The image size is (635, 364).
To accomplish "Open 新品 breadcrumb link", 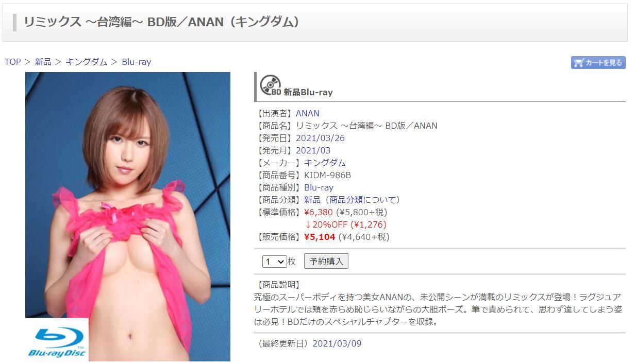I will pos(43,62).
